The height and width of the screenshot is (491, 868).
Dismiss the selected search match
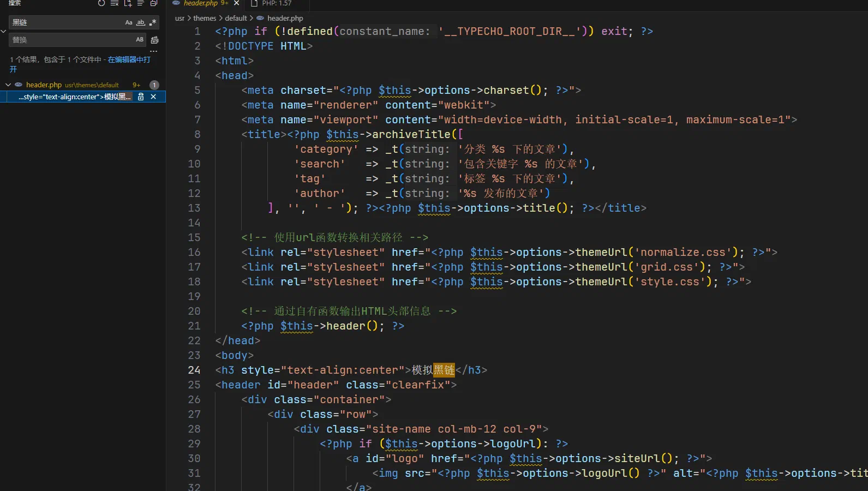[153, 97]
